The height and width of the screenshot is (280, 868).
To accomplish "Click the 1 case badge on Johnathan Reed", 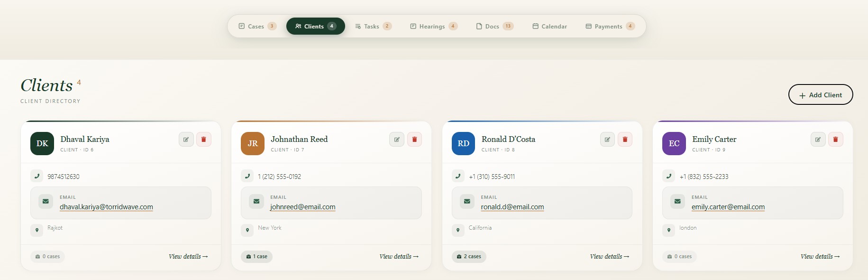I will pos(257,256).
